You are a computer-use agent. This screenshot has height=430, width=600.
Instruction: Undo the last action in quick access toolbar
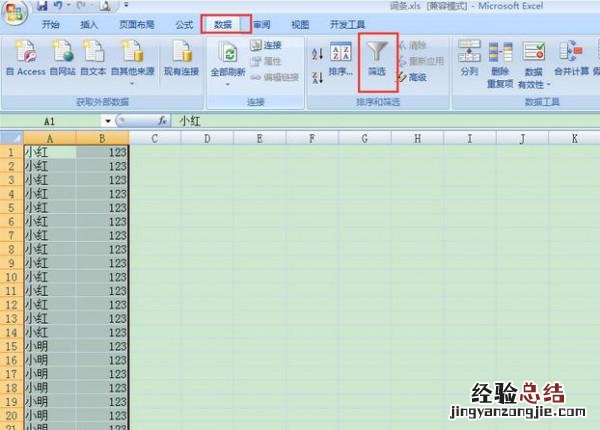(58, 5)
